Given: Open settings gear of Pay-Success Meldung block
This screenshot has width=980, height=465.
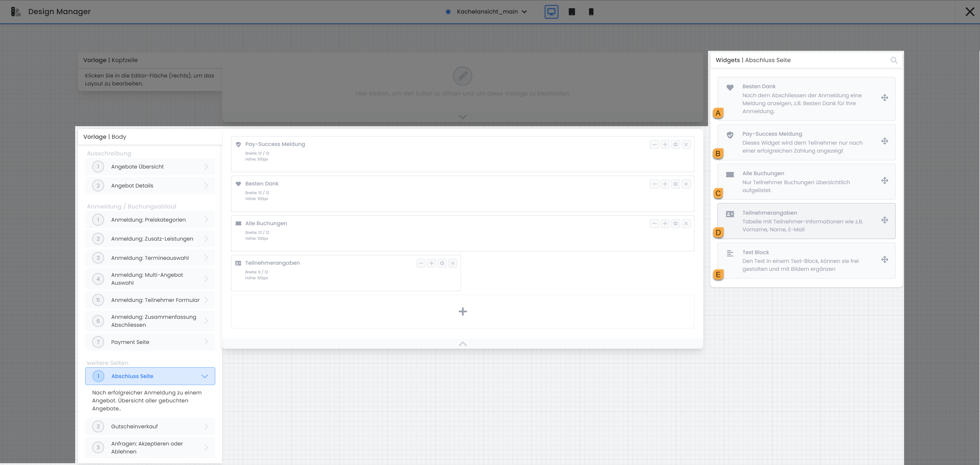Looking at the screenshot, I should point(675,144).
